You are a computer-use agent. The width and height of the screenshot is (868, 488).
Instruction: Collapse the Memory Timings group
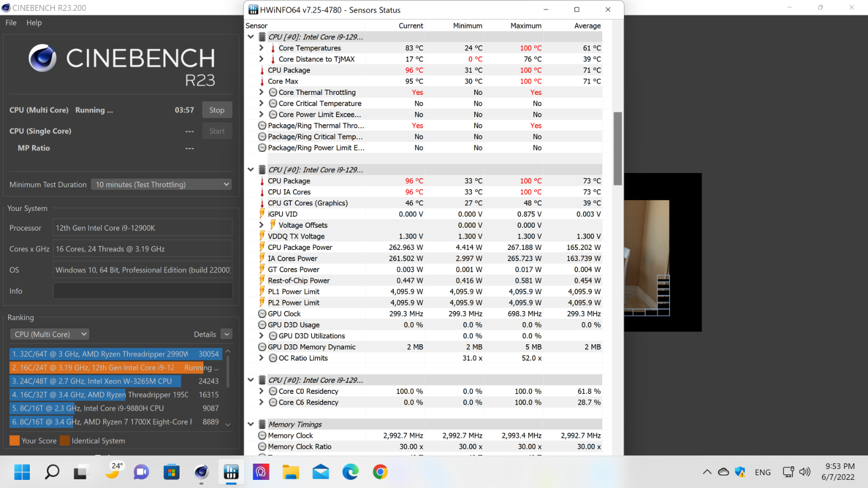(251, 425)
